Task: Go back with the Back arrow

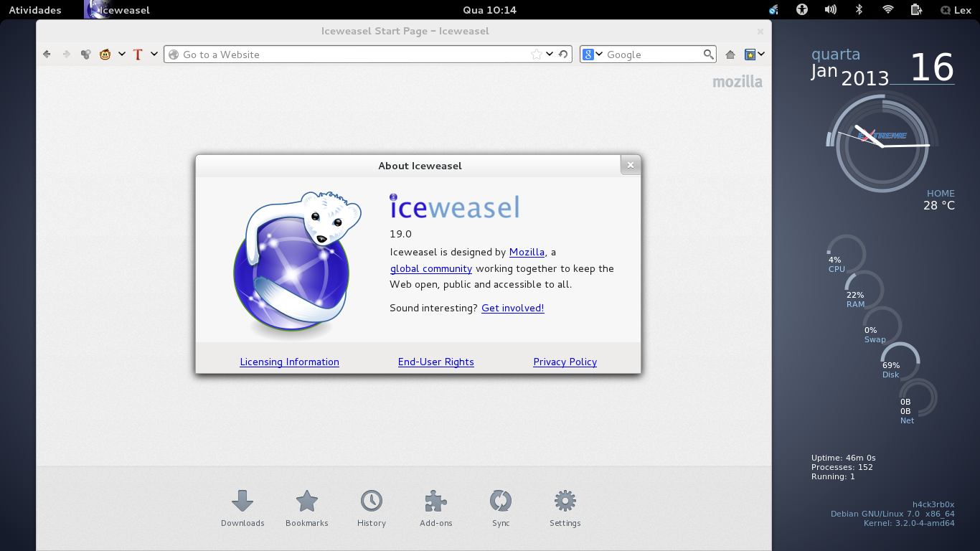Action: [x=47, y=55]
